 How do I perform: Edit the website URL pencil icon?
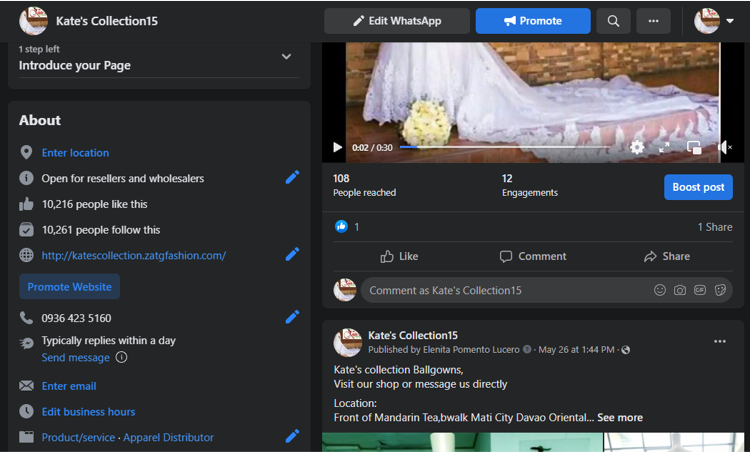pyautogui.click(x=292, y=254)
